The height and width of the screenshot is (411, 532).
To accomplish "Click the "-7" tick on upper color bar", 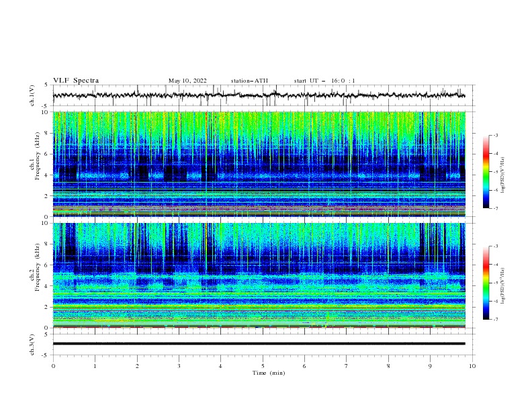I will pos(495,208).
